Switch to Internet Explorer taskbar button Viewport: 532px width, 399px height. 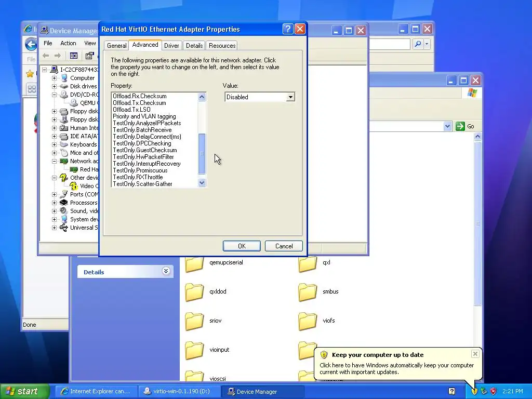coord(96,391)
